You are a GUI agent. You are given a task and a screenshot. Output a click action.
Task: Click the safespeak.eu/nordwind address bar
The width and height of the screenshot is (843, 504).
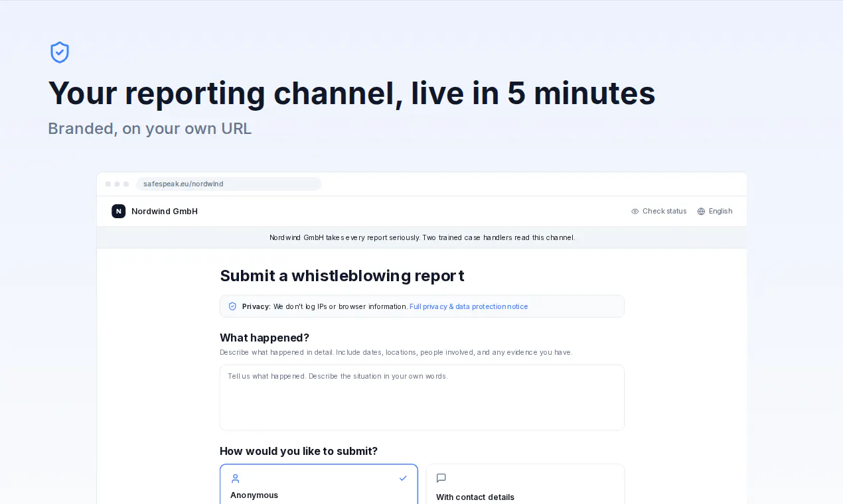(x=229, y=184)
